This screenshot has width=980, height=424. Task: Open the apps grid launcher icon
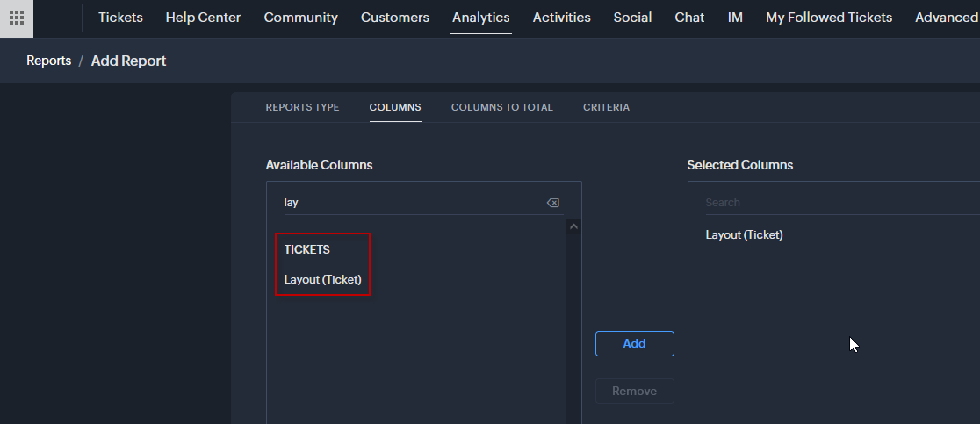tap(17, 18)
